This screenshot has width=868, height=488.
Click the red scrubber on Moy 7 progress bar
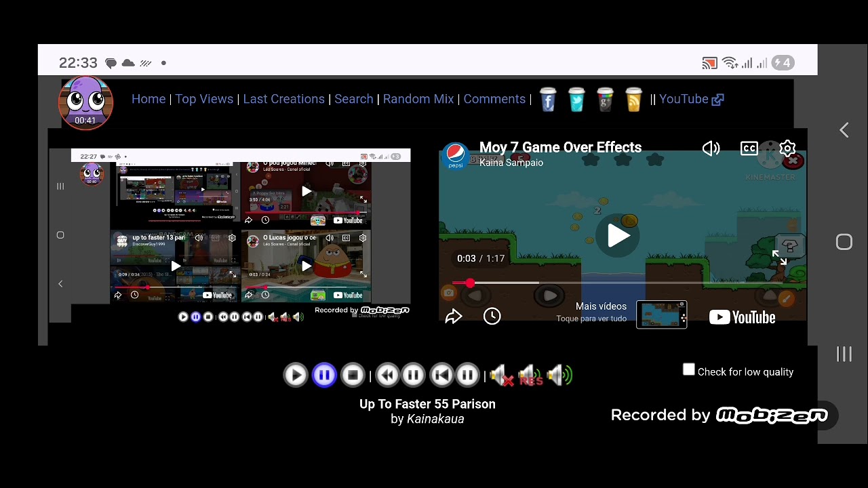tap(470, 283)
